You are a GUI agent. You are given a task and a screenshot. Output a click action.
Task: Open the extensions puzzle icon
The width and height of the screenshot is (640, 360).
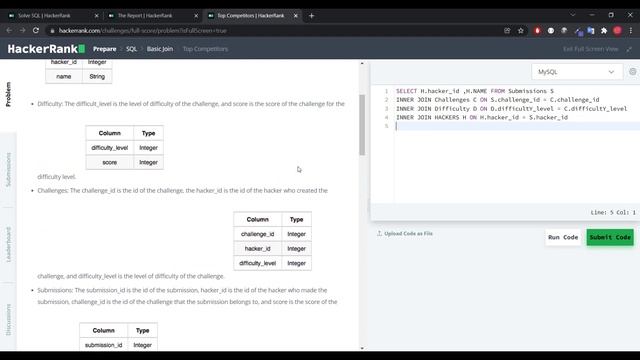pyautogui.click(x=604, y=31)
